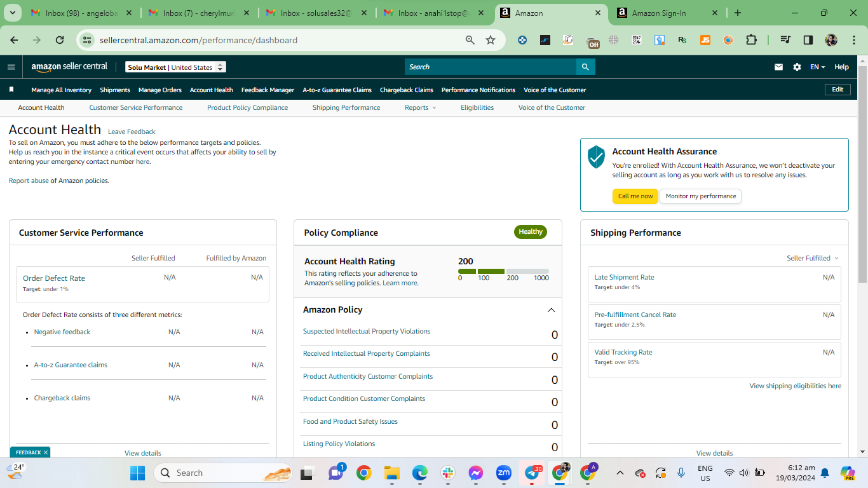Open Microsoft Edge from the taskbar
Screen dimensions: 868x488
pyautogui.click(x=419, y=473)
